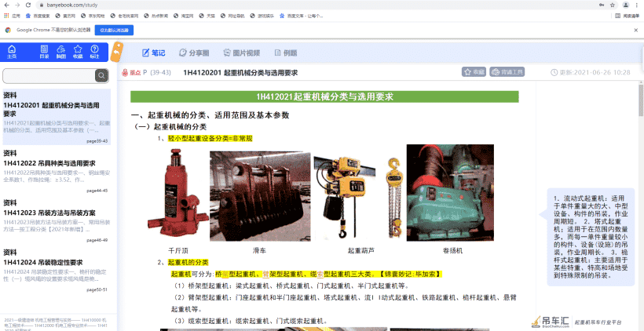Click the red 重点 lock icon
The width and height of the screenshot is (644, 331).
click(x=125, y=73)
